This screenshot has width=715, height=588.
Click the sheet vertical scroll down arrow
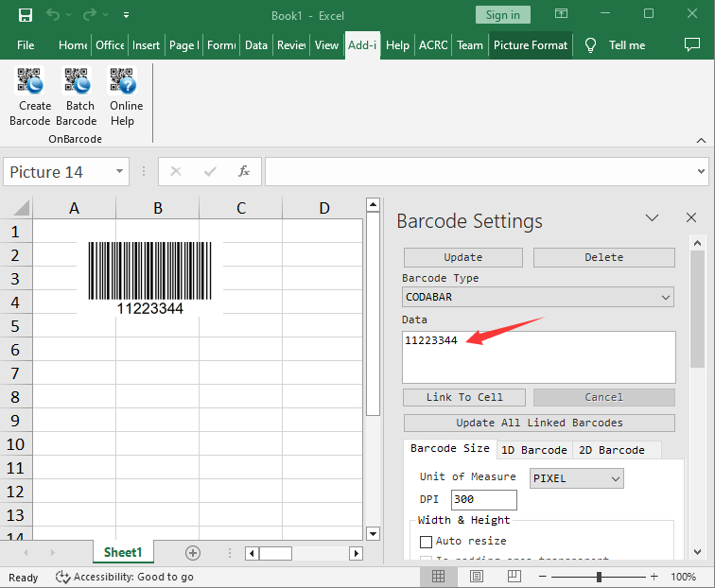tap(373, 533)
